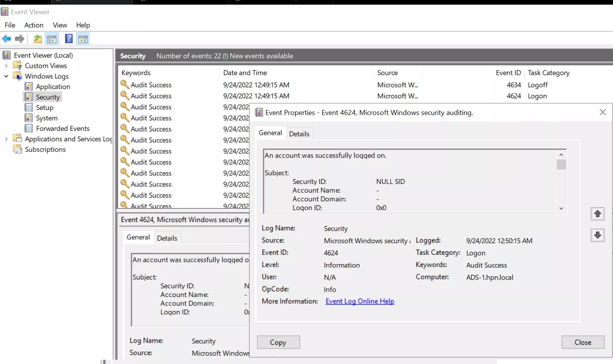
Task: Expand Applications and Services Logs node
Action: [x=6, y=139]
